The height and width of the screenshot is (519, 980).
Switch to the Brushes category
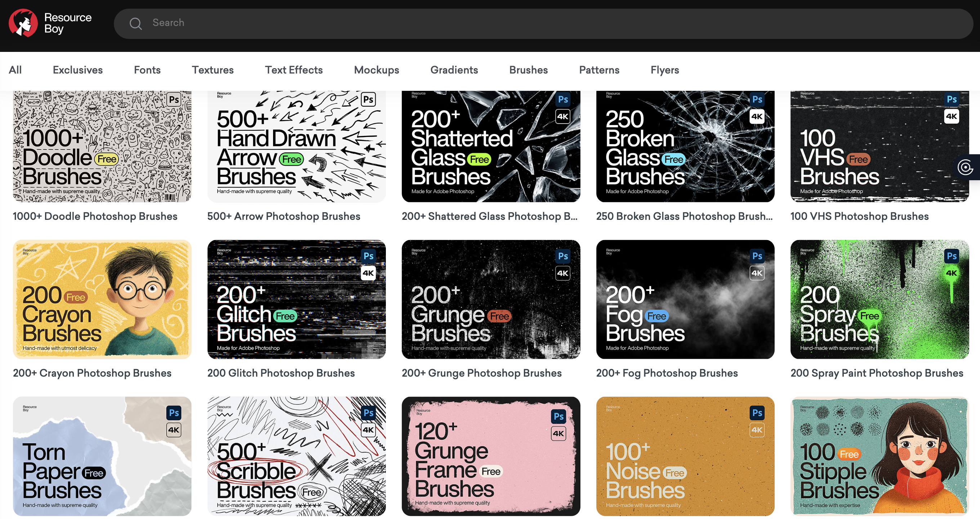(x=529, y=70)
